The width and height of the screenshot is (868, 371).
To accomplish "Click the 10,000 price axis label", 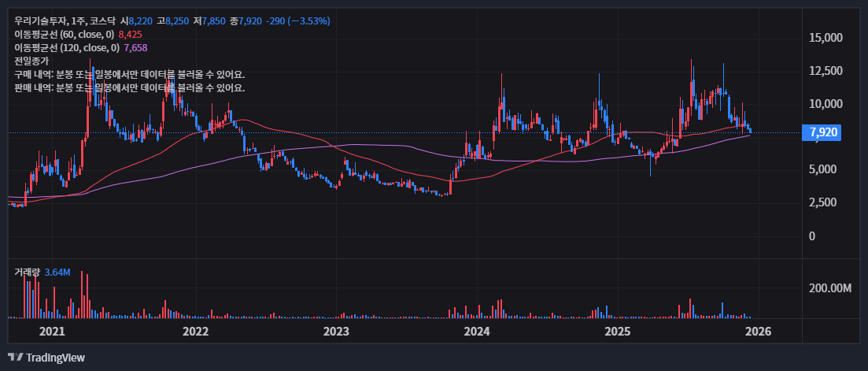I will tap(826, 103).
